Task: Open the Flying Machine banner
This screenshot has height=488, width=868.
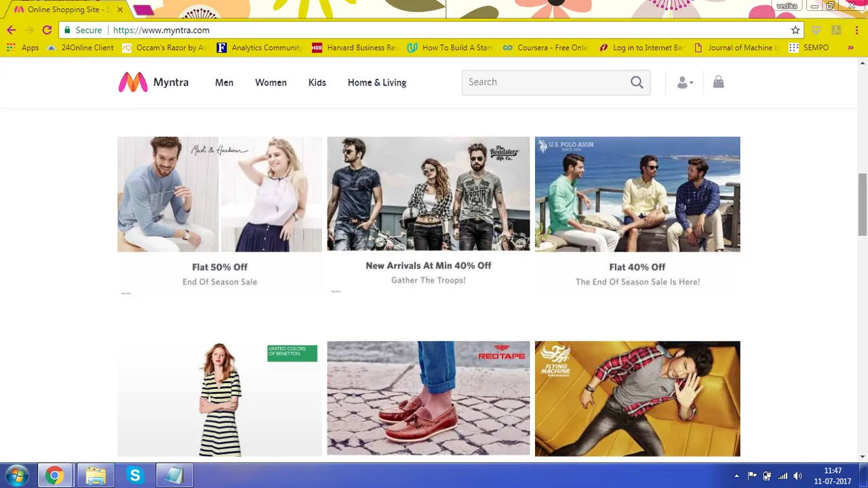Action: tap(637, 399)
